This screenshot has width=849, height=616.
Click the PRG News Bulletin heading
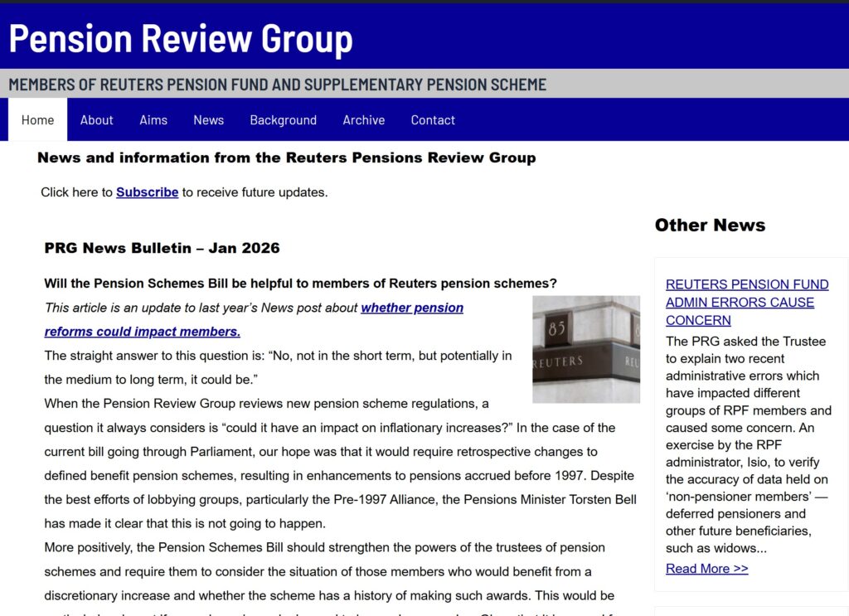(x=162, y=247)
